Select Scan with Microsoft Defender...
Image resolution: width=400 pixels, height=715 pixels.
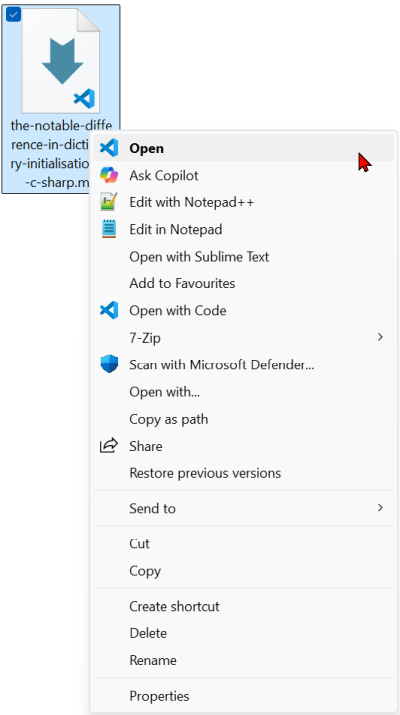[244, 364]
